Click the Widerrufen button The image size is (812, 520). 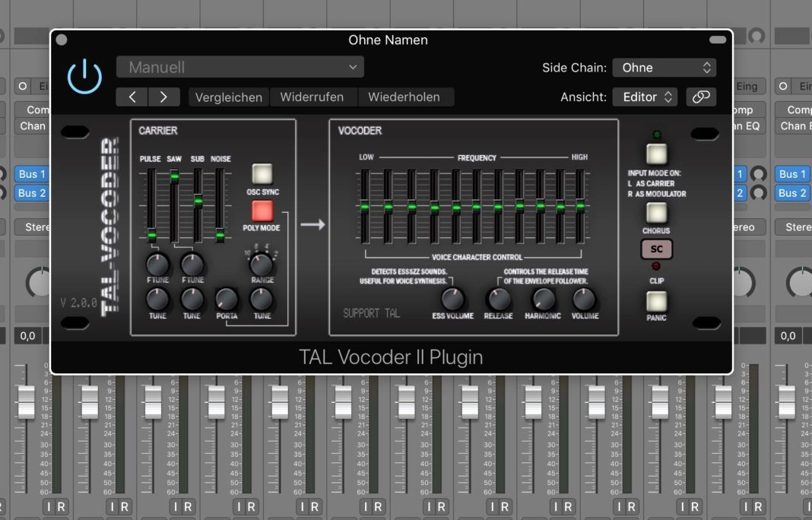click(x=312, y=97)
